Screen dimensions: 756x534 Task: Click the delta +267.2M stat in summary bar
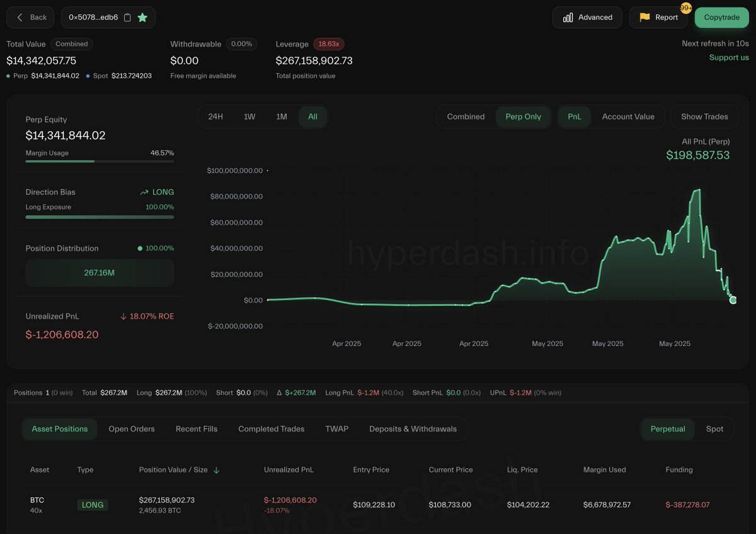pyautogui.click(x=296, y=393)
